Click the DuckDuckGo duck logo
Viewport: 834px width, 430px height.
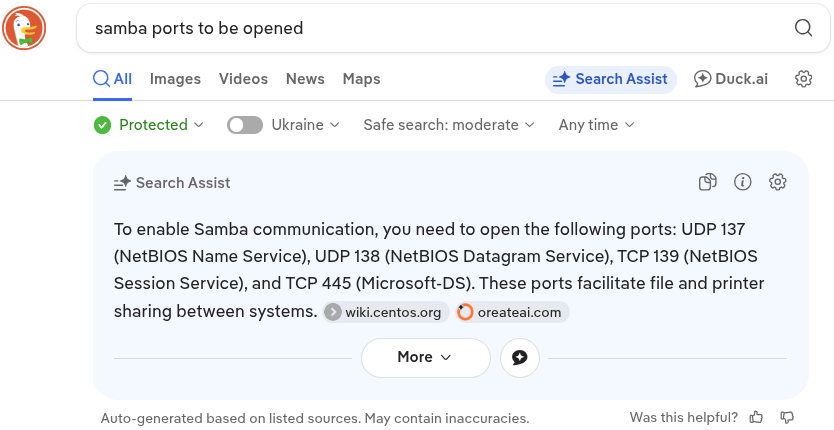coord(24,27)
